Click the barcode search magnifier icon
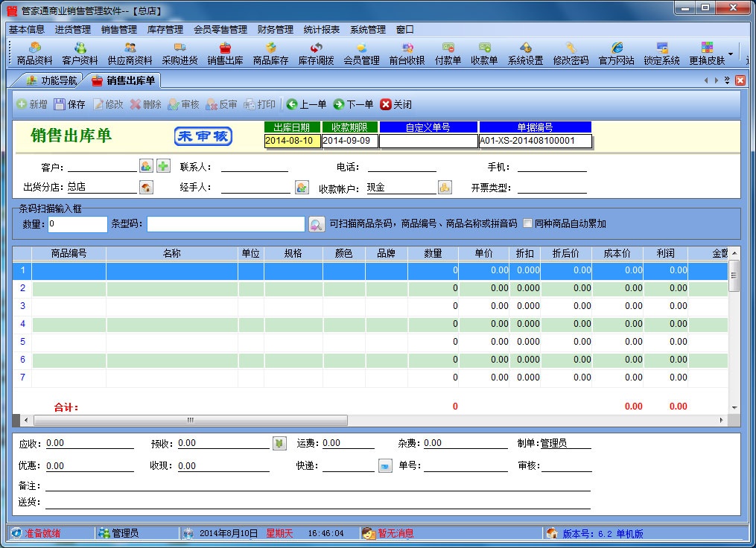 [x=317, y=224]
